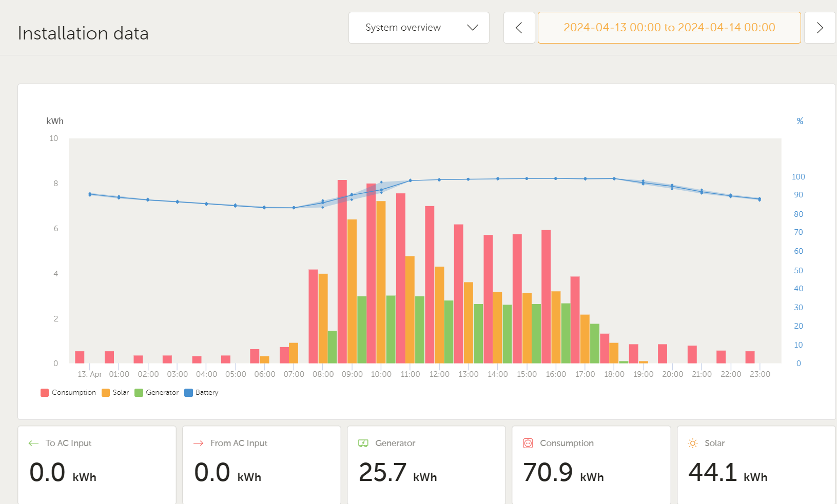Image resolution: width=837 pixels, height=504 pixels.
Task: Click the System overview chevron arrow
Action: tap(473, 28)
